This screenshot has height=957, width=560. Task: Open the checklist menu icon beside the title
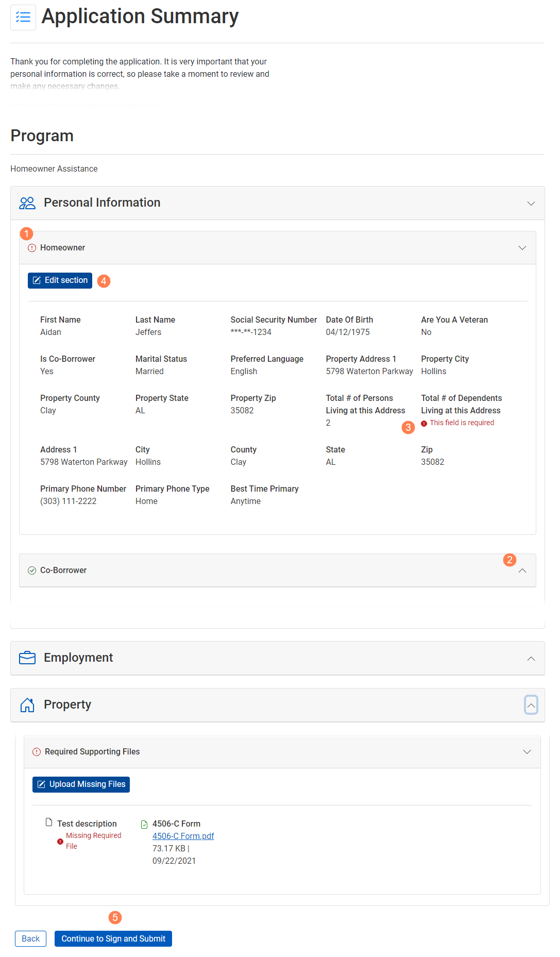click(23, 18)
